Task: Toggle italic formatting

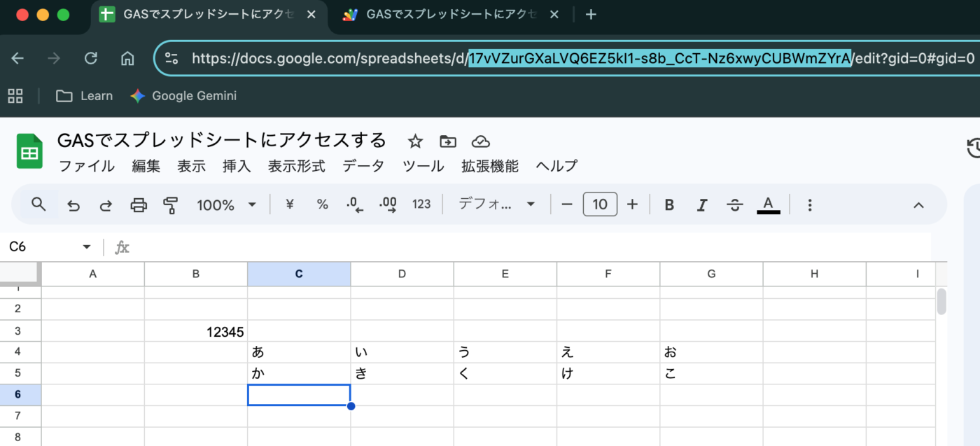Action: tap(701, 204)
